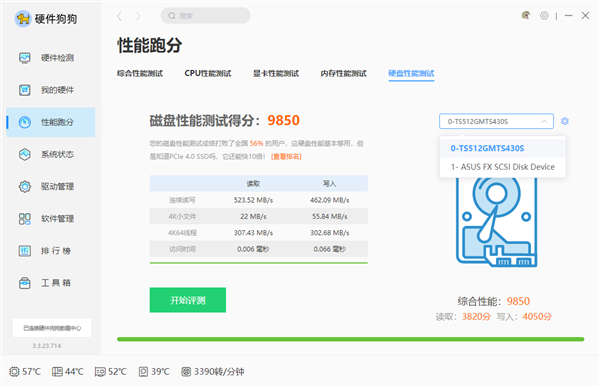Click the 性能跑分 page title
Screen dimensions: 600x387
[150, 45]
